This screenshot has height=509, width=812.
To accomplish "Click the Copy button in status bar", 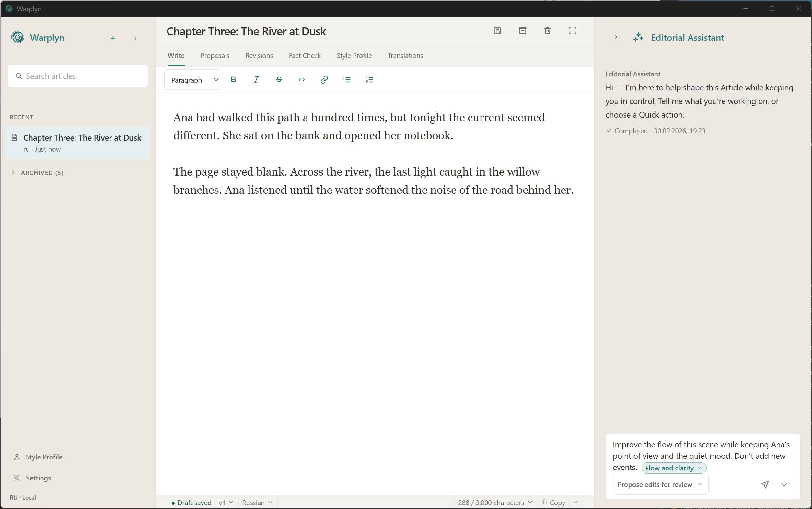I will (x=553, y=502).
